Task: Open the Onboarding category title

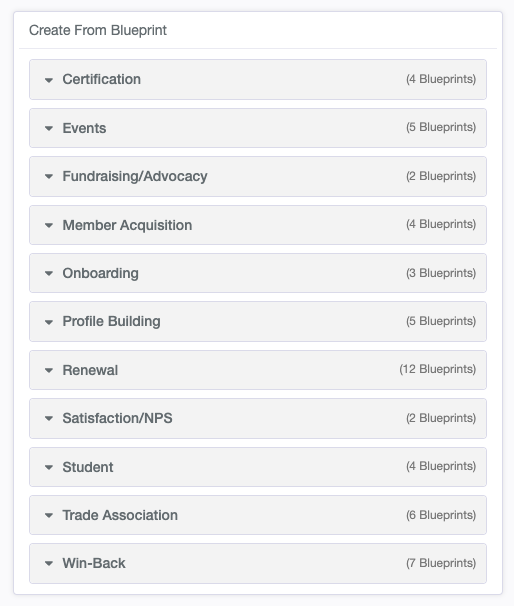Action: point(100,273)
